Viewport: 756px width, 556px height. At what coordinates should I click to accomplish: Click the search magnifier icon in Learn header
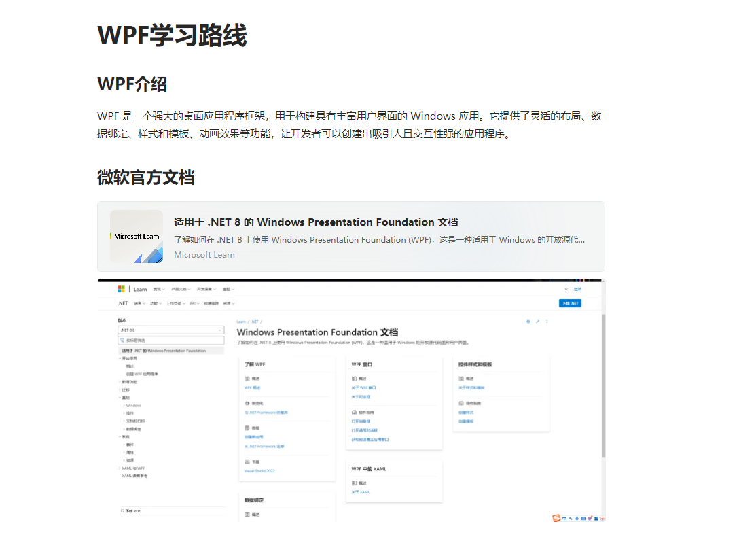tap(566, 289)
